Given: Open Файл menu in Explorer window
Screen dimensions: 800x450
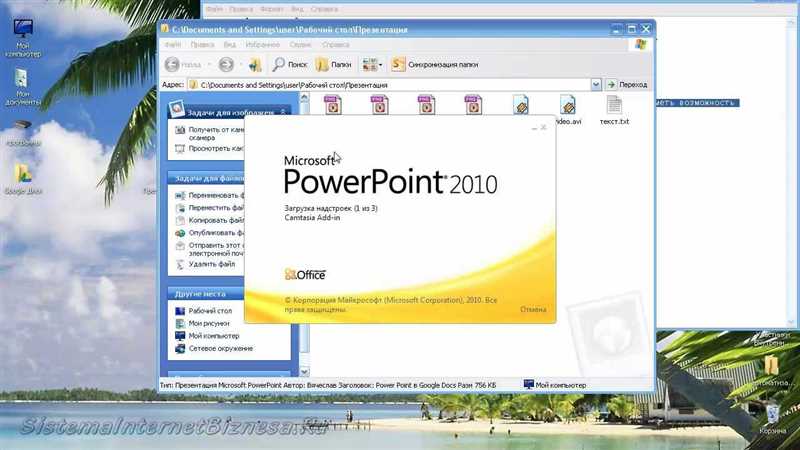Looking at the screenshot, I should pos(172,45).
